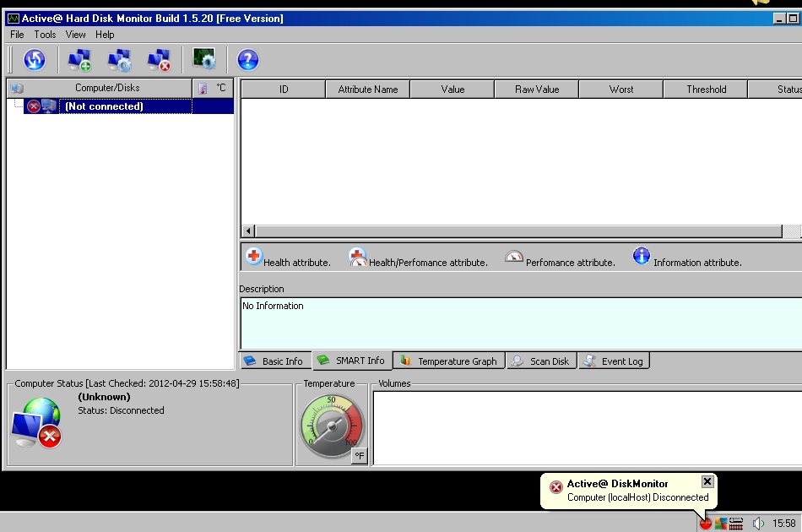Click the application icon in the title bar
This screenshot has height=532, width=802.
point(14,19)
